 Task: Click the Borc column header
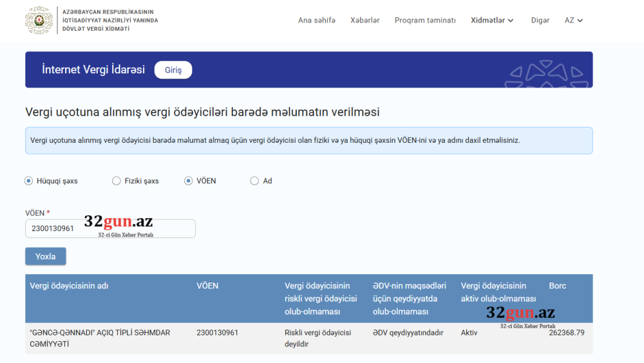point(558,286)
